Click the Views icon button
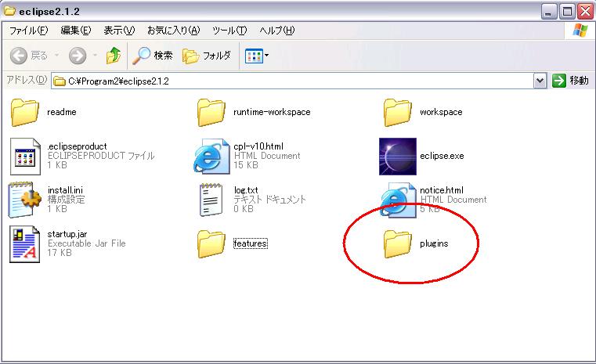The image size is (596, 364). pos(254,56)
